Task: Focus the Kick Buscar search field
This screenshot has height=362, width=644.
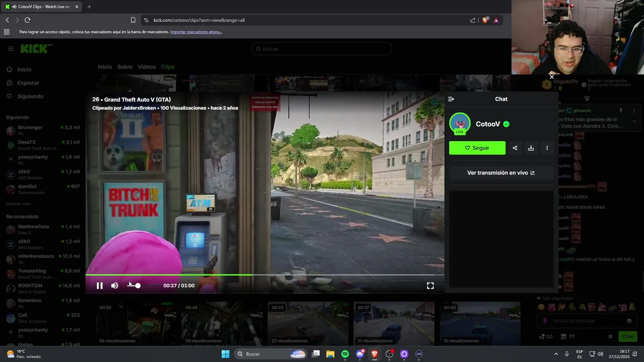Action: tap(322, 49)
